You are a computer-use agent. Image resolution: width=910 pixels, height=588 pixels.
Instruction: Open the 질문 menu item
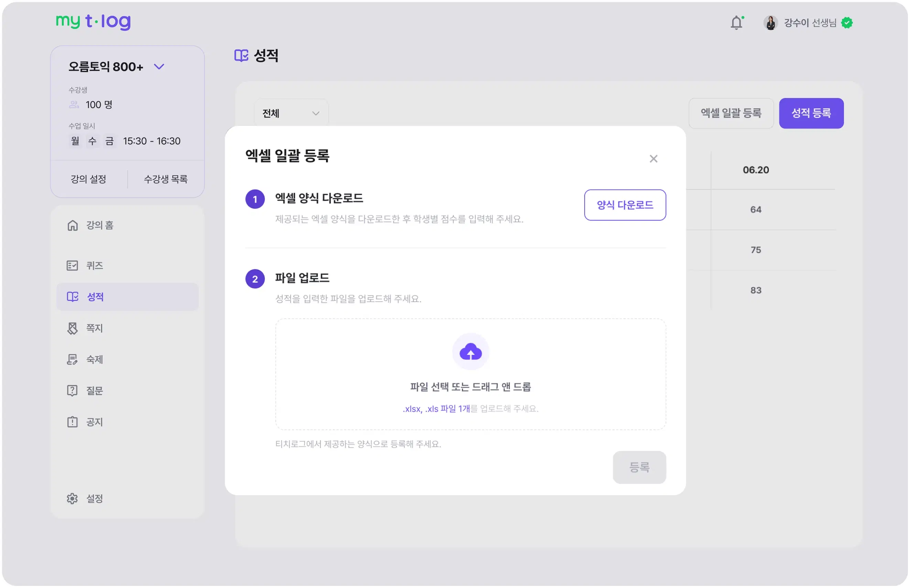(127, 391)
